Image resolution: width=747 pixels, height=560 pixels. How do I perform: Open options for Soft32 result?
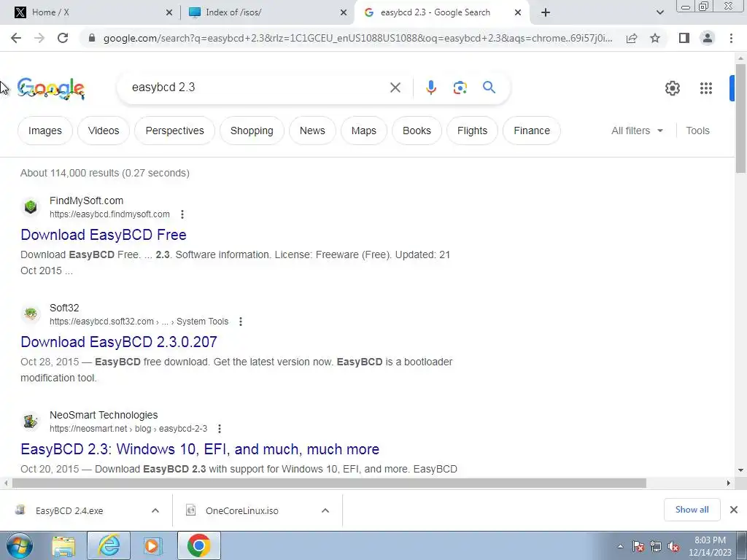(x=241, y=322)
